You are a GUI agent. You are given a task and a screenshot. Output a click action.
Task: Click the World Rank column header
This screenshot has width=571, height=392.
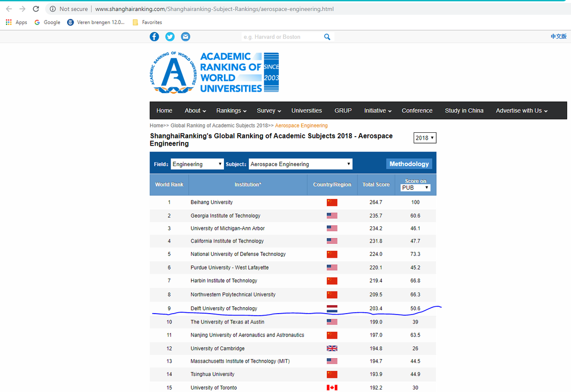point(169,185)
